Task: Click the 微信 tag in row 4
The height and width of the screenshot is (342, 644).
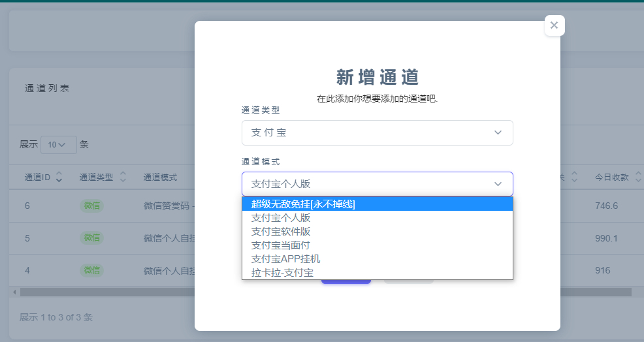Action: pos(91,270)
